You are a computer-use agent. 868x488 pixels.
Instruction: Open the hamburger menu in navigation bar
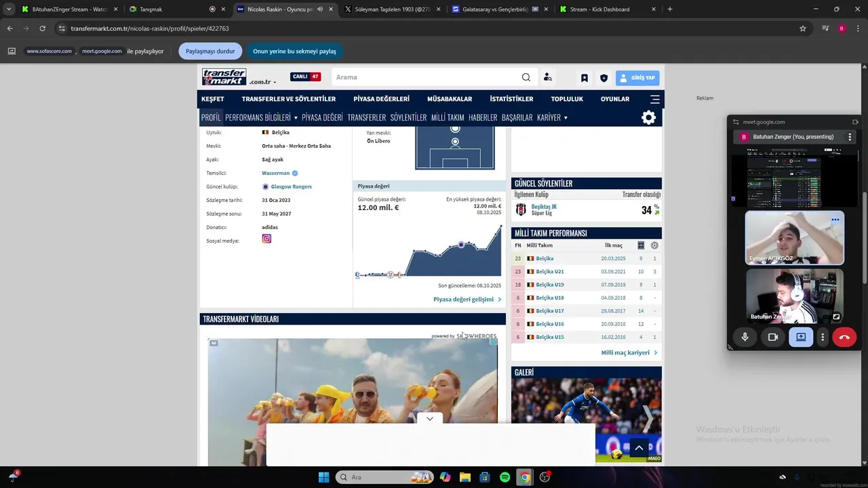pyautogui.click(x=655, y=99)
